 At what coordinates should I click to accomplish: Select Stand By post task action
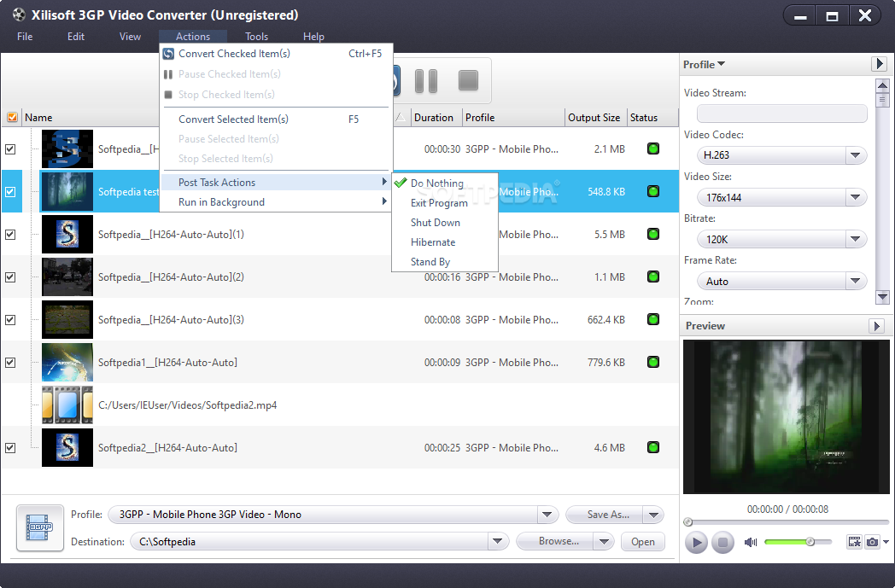[445, 262]
